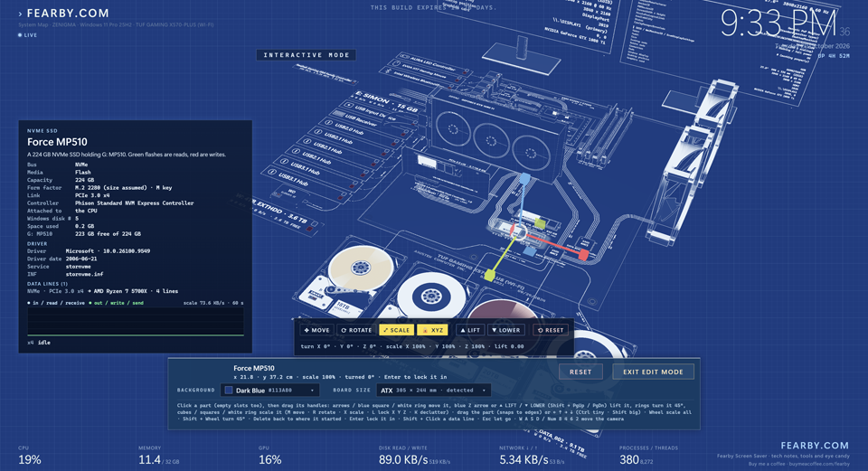
Task: Click the Lower down-arrow button
Action: pyautogui.click(x=506, y=330)
